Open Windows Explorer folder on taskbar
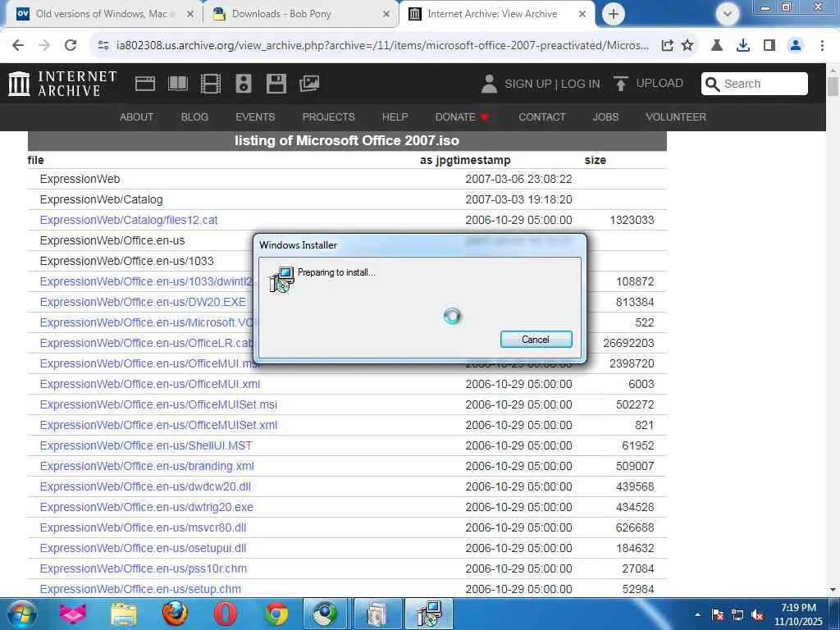This screenshot has width=840, height=630. click(124, 614)
